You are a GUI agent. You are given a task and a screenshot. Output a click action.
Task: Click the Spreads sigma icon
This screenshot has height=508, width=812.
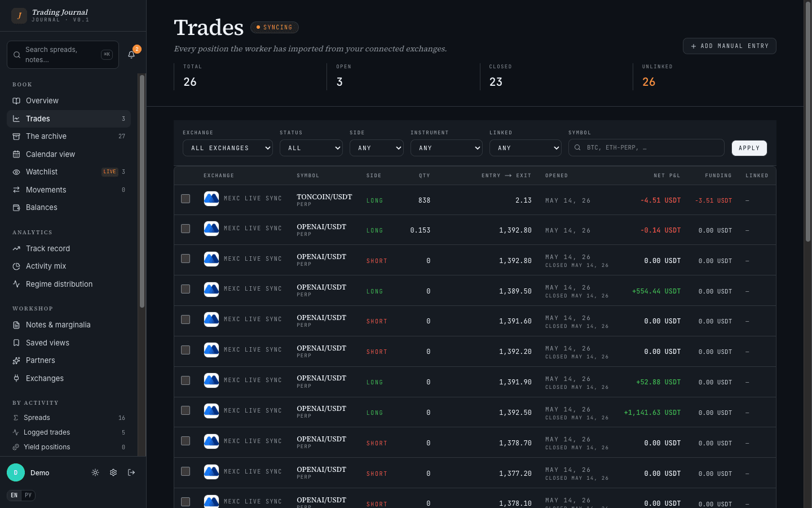click(16, 418)
